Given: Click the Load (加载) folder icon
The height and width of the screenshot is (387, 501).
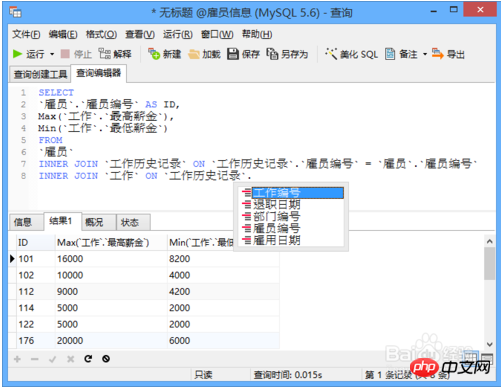Looking at the screenshot, I should click(194, 54).
